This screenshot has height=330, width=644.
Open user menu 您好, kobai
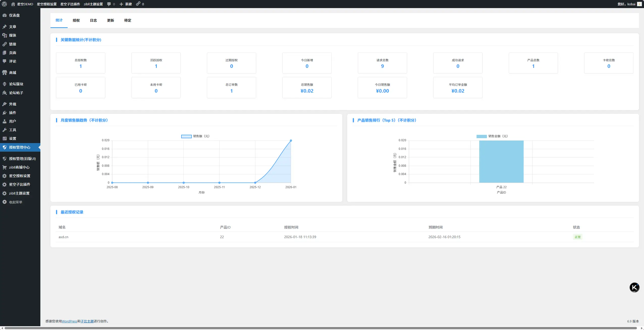pyautogui.click(x=626, y=4)
